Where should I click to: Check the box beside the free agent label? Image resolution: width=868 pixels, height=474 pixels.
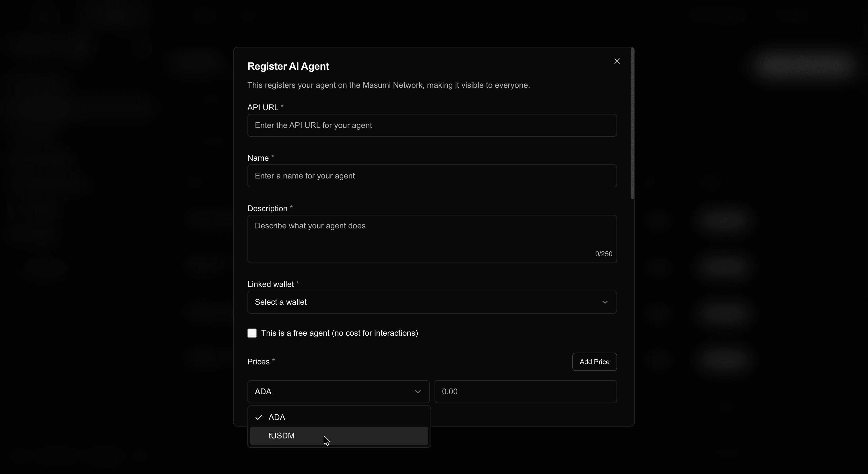click(252, 333)
